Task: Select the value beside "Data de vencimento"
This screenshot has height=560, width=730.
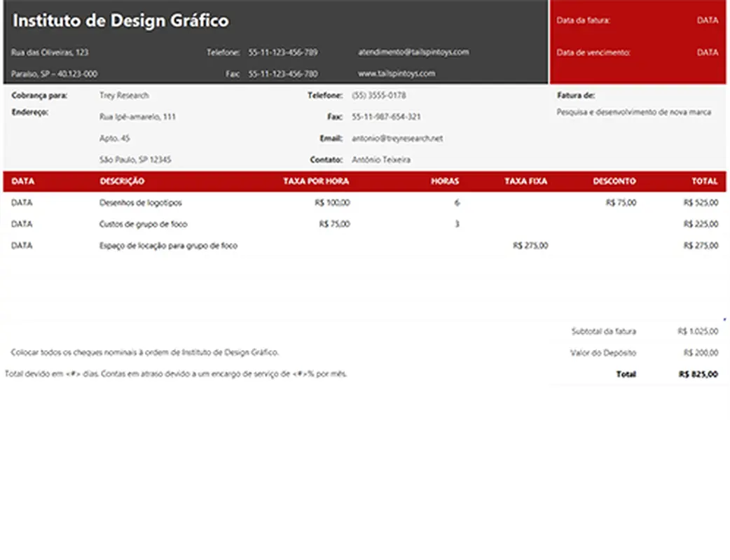Action: tap(707, 52)
